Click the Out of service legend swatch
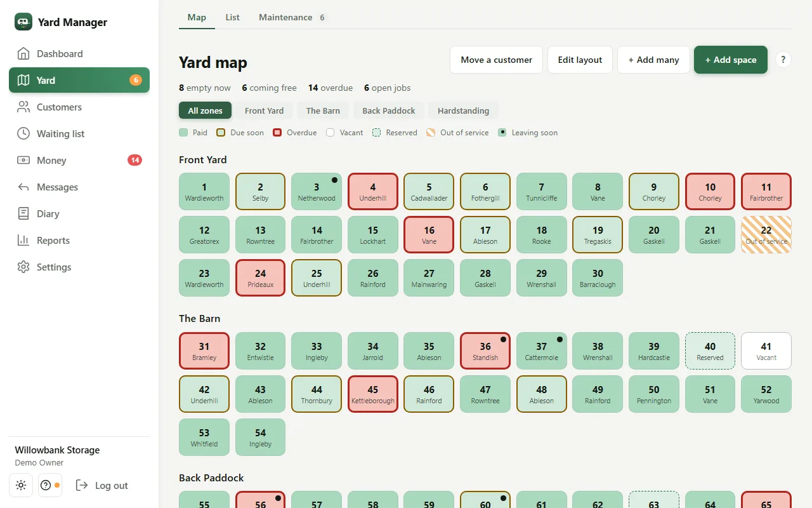Image resolution: width=812 pixels, height=508 pixels. click(431, 133)
